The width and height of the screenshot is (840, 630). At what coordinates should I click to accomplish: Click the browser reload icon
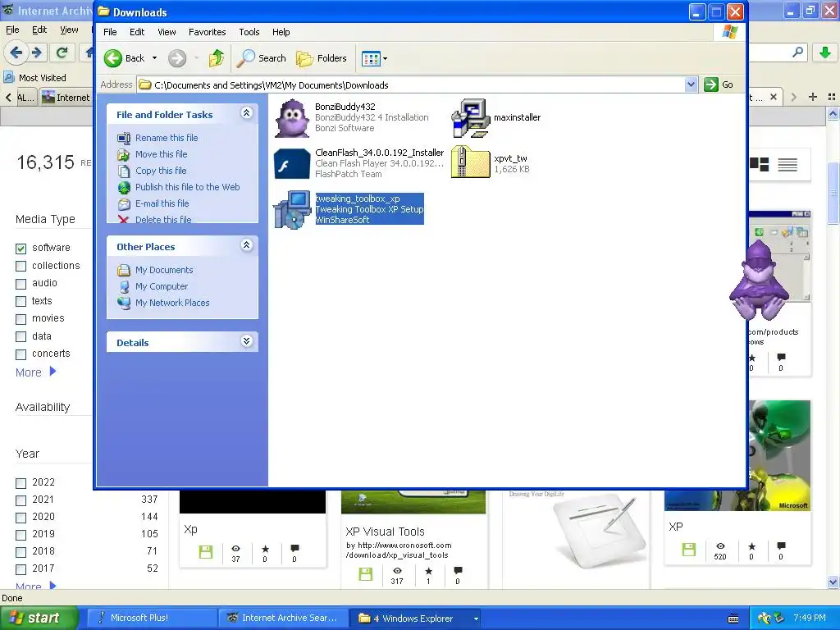(62, 52)
